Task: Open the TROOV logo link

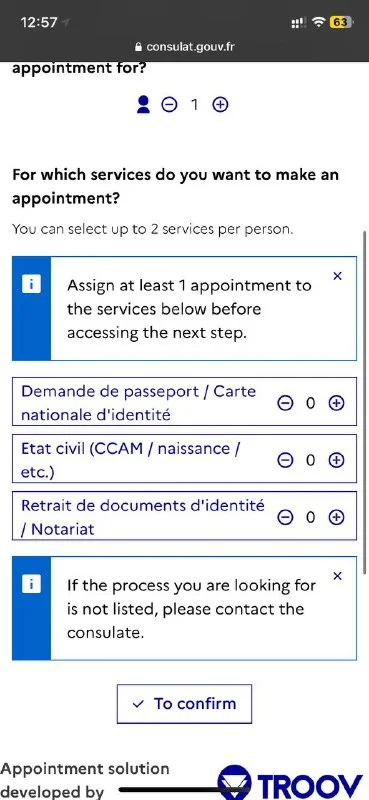Action: click(x=290, y=783)
